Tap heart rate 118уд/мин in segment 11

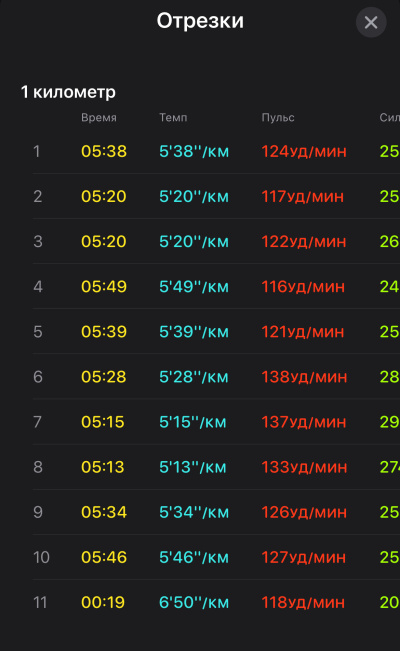click(303, 602)
